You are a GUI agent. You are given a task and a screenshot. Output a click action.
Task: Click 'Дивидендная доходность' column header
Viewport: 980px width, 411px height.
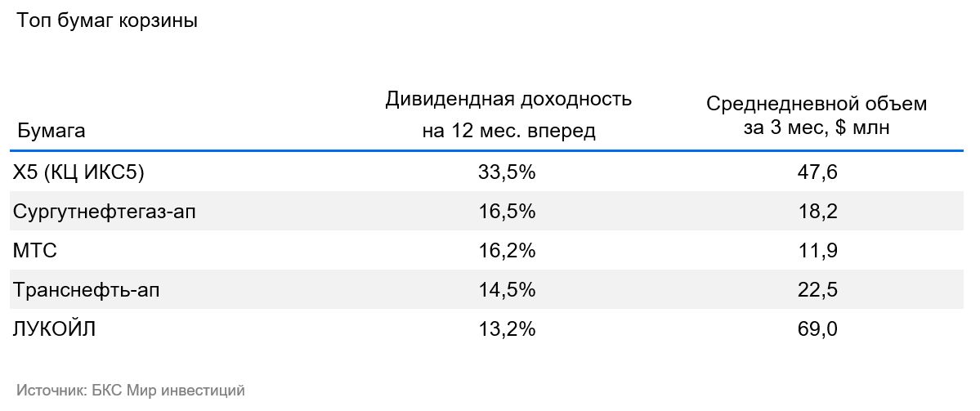[x=508, y=115]
